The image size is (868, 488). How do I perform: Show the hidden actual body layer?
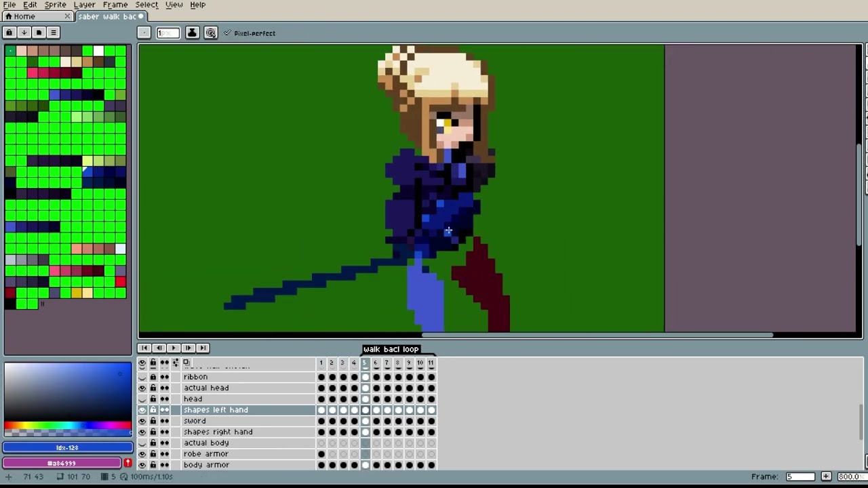(x=142, y=443)
